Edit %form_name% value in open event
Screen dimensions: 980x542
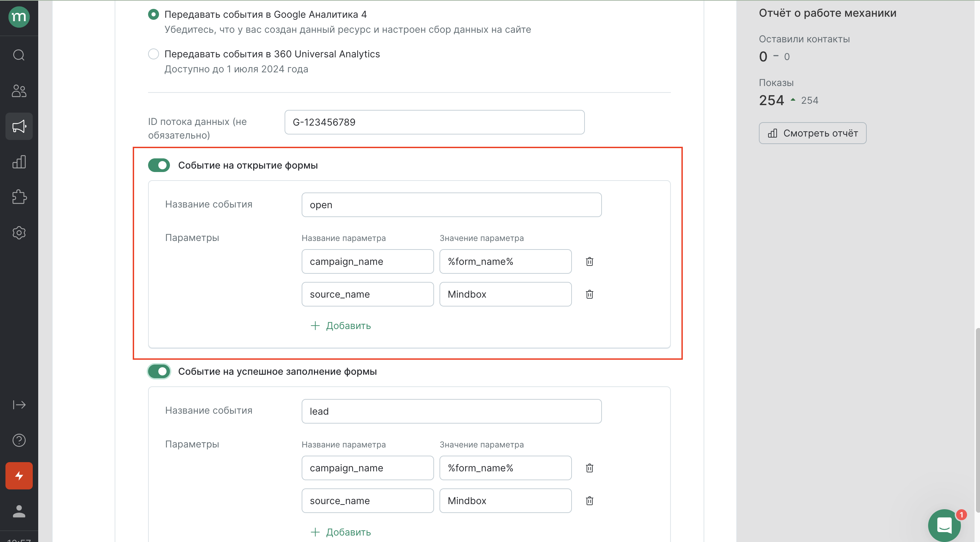pyautogui.click(x=505, y=261)
